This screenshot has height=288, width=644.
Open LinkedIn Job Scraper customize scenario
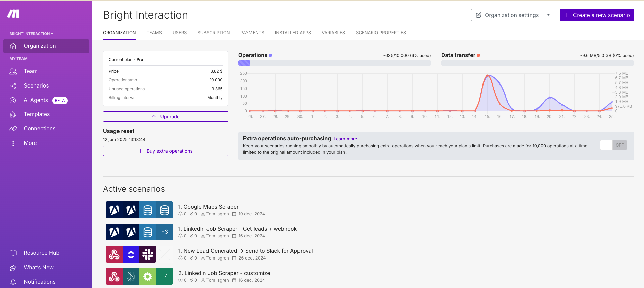click(224, 273)
